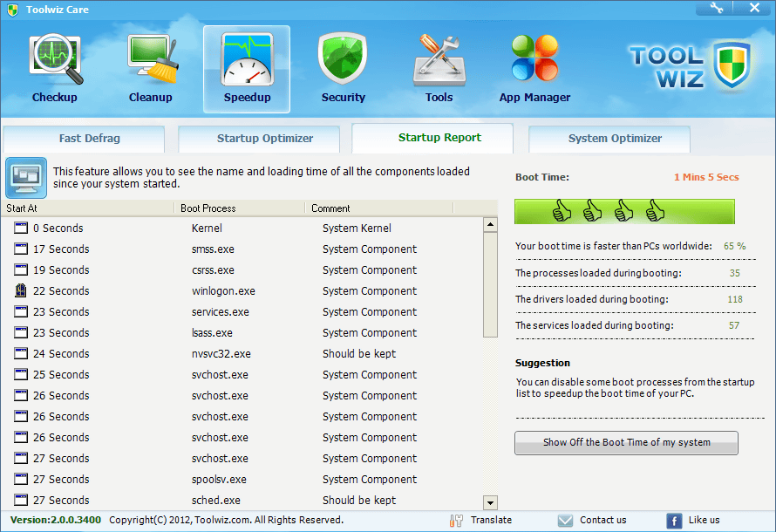Screen dimensions: 776x532
Task: Click the '19 Seconds' start time
Action: 61,270
